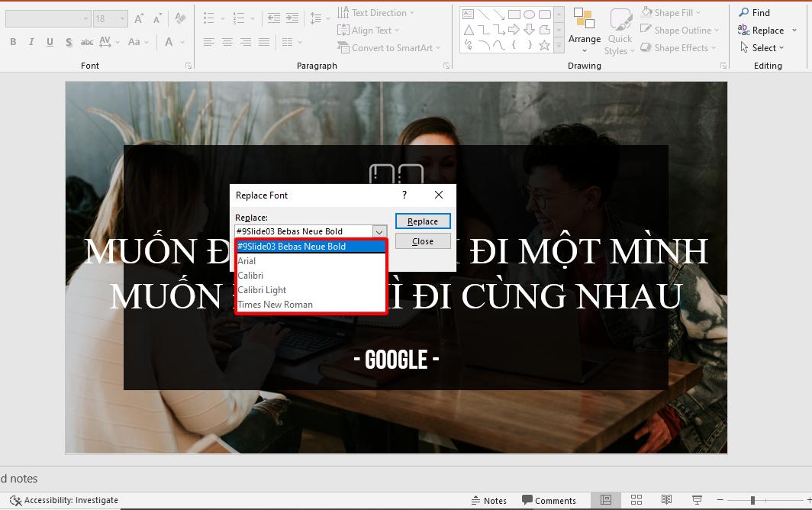Image resolution: width=812 pixels, height=510 pixels.
Task: Click the Replace button in the dialog
Action: 423,221
